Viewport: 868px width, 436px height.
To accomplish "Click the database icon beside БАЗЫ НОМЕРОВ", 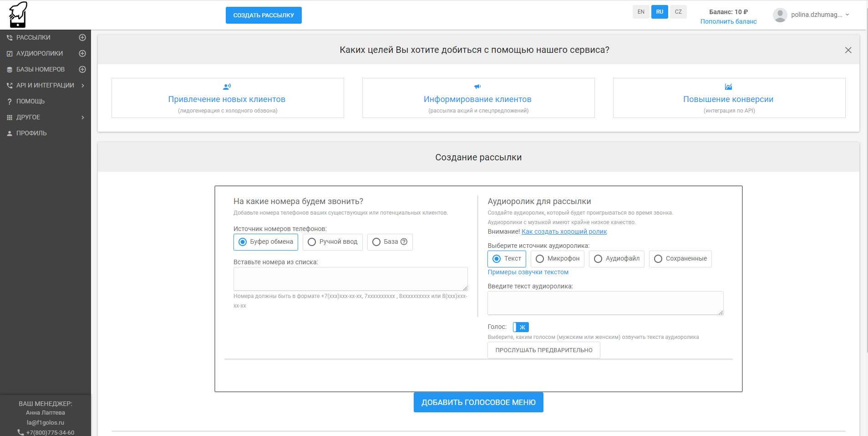I will coord(10,70).
